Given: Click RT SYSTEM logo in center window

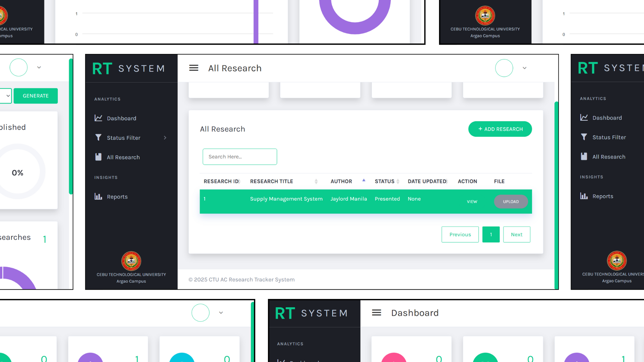Looking at the screenshot, I should tap(128, 68).
